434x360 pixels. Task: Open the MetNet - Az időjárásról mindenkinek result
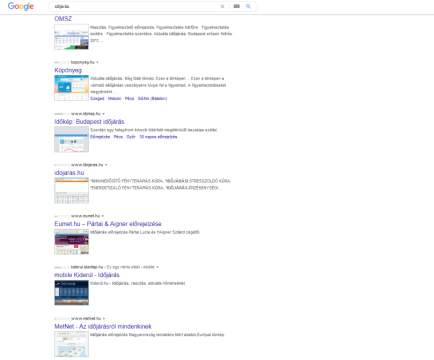(103, 326)
